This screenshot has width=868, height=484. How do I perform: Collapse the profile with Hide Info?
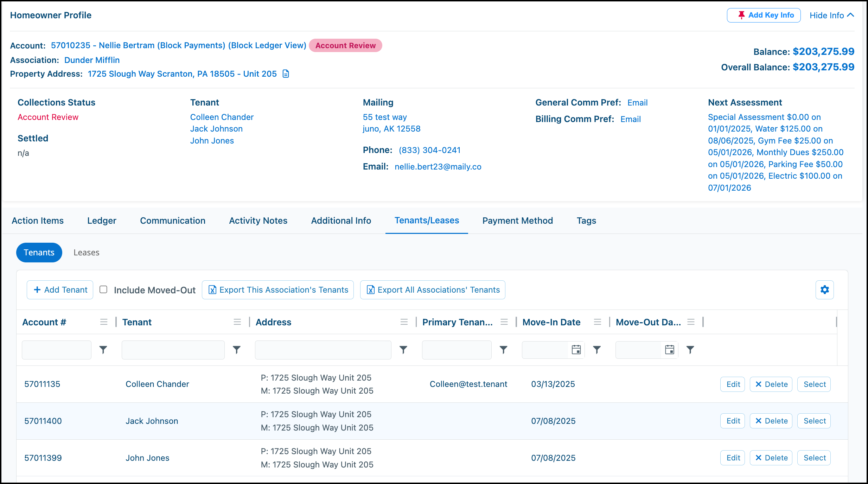click(832, 15)
